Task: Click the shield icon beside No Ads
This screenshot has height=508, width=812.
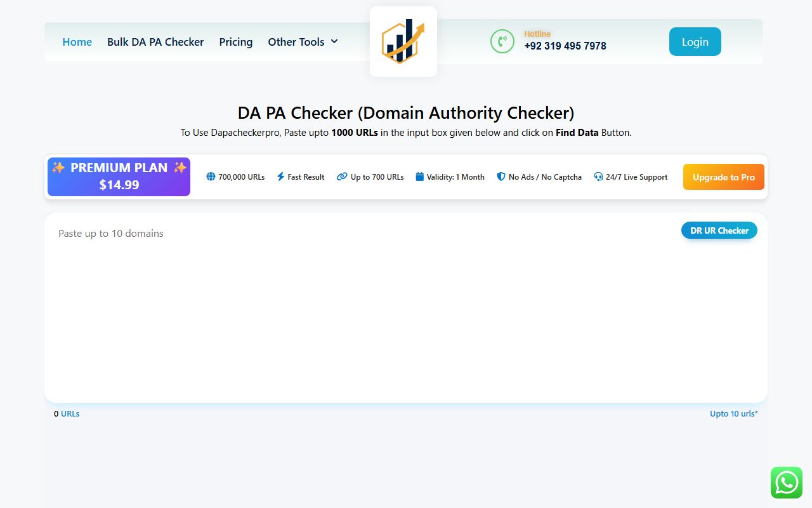Action: pos(501,177)
